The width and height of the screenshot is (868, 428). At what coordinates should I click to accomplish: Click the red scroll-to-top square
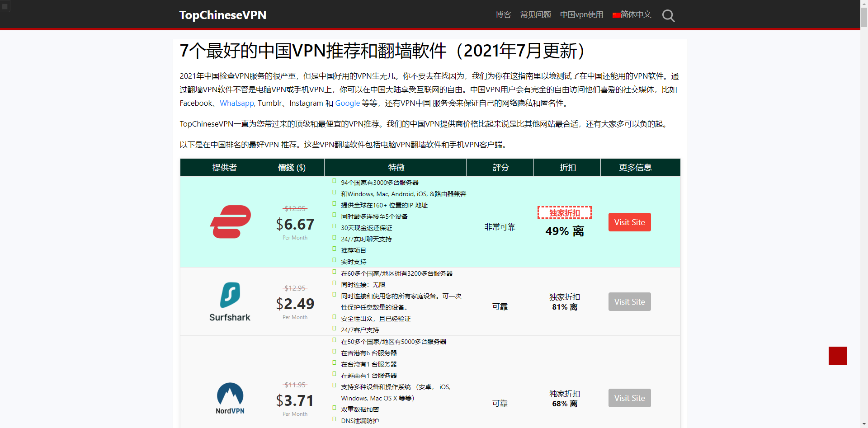[837, 356]
